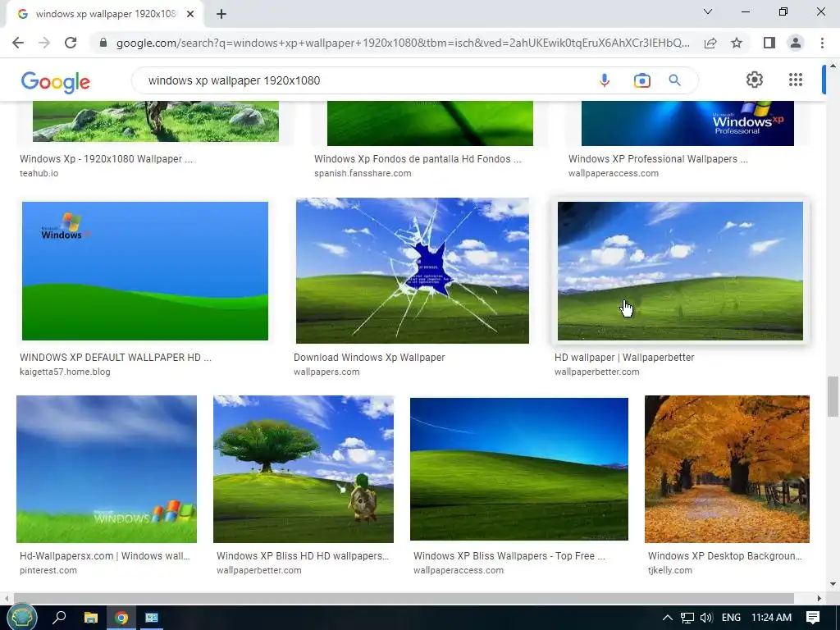Open the Windows XP Default Wallpaper HD thumbnail
This screenshot has width=840, height=630.
[144, 271]
